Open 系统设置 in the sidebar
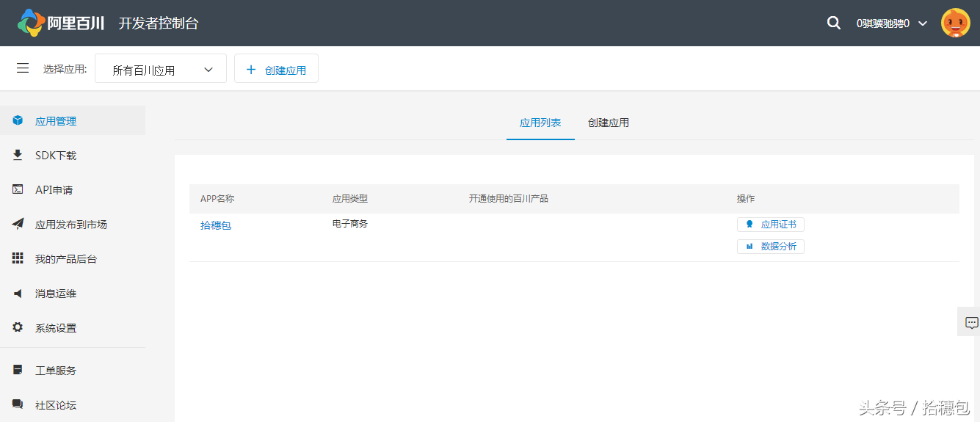Image resolution: width=980 pixels, height=422 pixels. tap(73, 327)
